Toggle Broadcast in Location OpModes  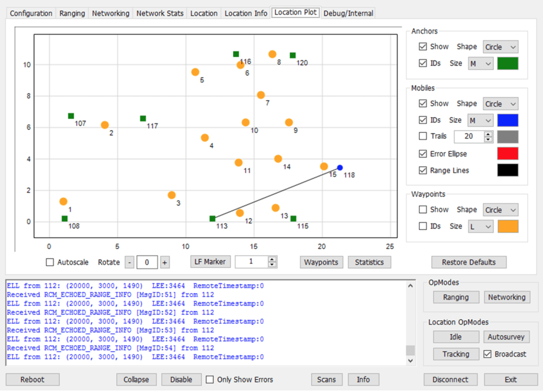486,354
